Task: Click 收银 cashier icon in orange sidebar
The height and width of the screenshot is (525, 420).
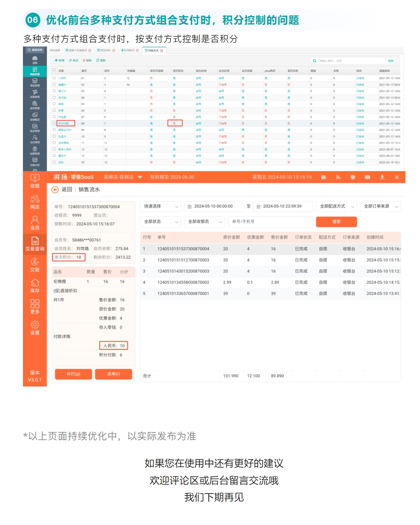Action: (35, 181)
